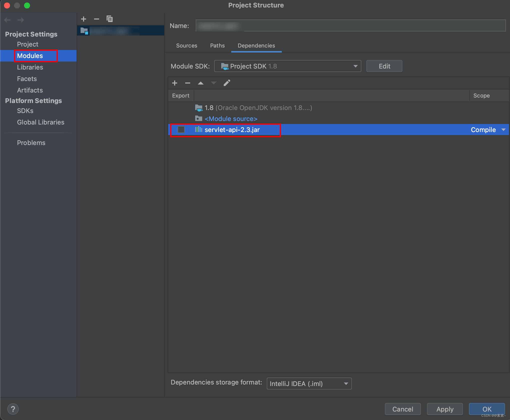Click the Apply button
This screenshot has height=420, width=510.
pyautogui.click(x=445, y=409)
